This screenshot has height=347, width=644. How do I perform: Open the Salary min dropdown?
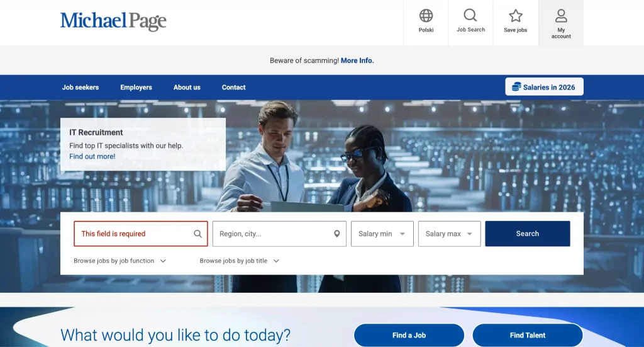[382, 234]
